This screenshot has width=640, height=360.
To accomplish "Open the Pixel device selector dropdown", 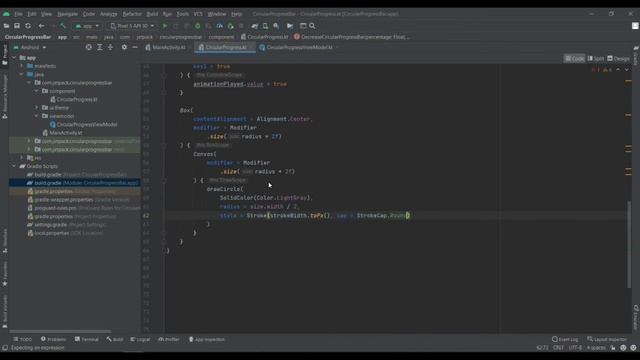I will (x=133, y=26).
